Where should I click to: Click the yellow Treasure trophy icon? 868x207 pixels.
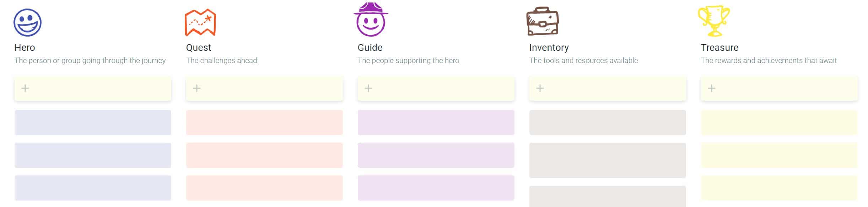coord(714,21)
